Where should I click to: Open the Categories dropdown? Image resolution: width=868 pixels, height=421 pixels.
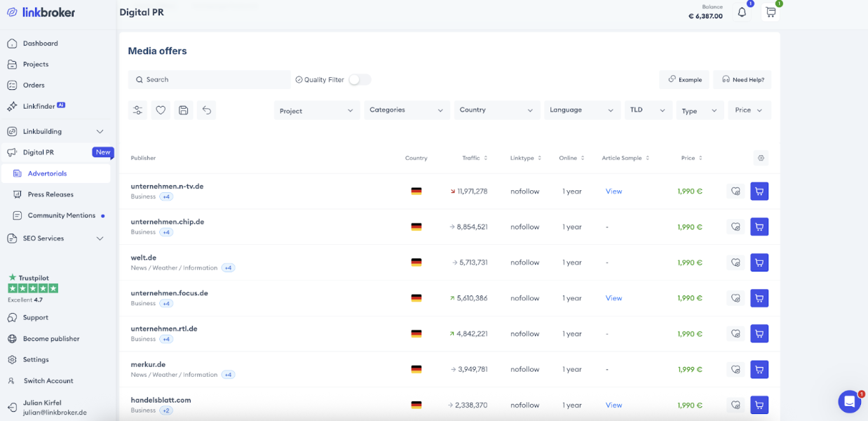point(407,110)
